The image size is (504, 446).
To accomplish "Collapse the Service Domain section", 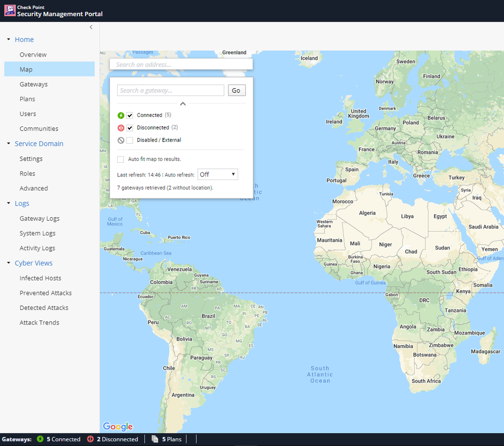I will point(9,144).
